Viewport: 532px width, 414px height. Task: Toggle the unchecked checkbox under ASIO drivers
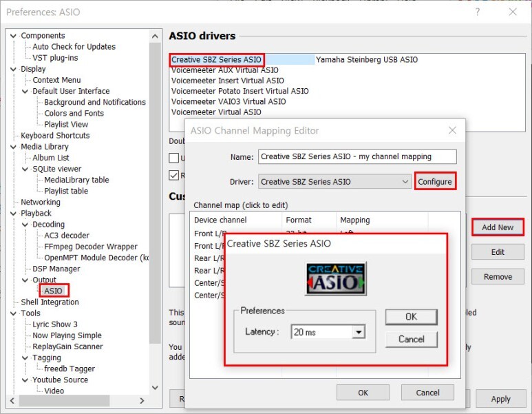pos(173,158)
